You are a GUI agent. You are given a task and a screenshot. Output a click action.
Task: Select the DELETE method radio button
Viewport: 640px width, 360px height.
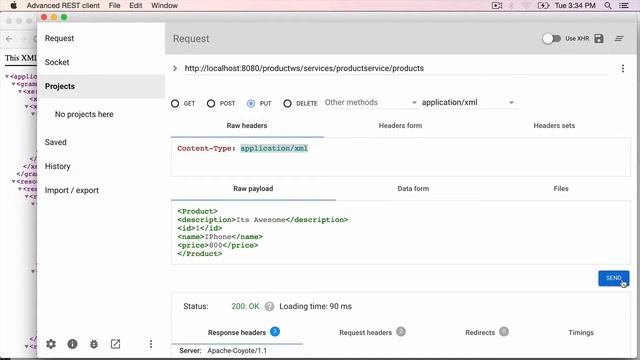pyautogui.click(x=287, y=103)
